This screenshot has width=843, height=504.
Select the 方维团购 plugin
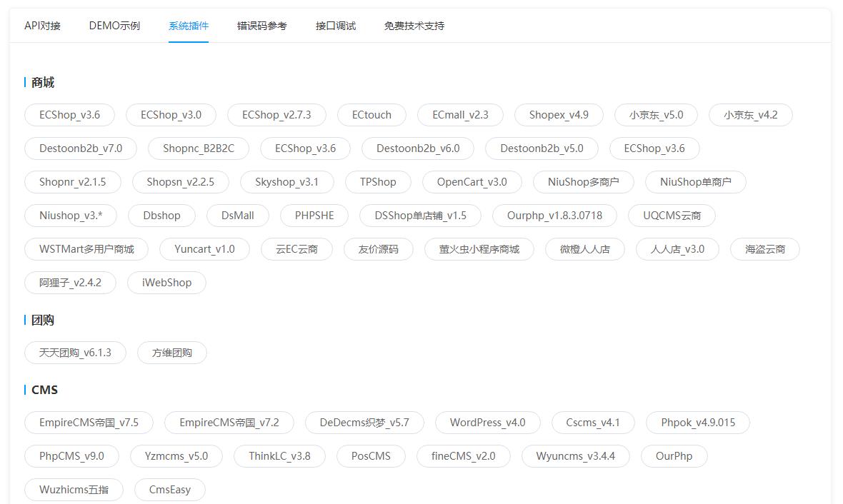pyautogui.click(x=171, y=353)
